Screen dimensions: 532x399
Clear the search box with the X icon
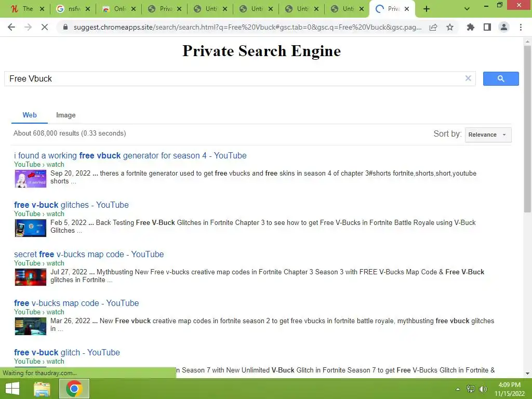[468, 78]
